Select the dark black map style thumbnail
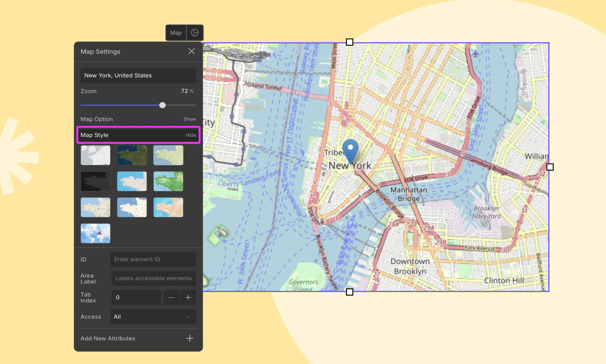The image size is (606, 364). coord(95,181)
